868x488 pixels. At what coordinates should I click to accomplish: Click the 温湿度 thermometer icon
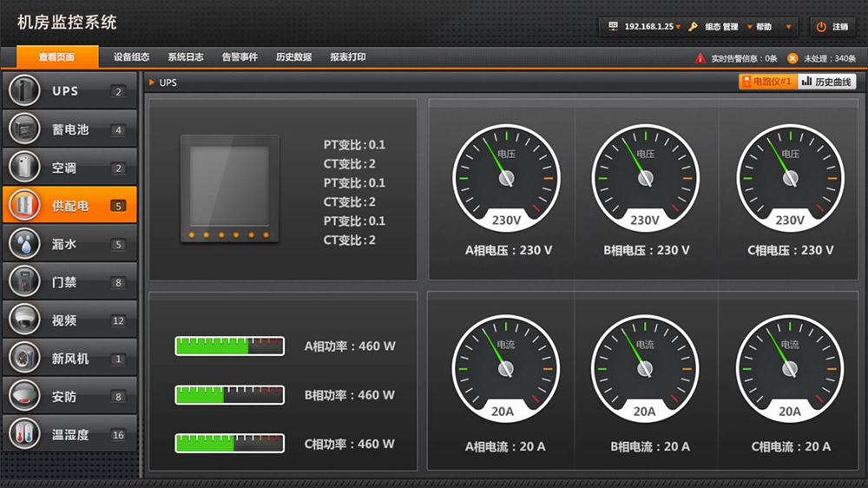[25, 434]
